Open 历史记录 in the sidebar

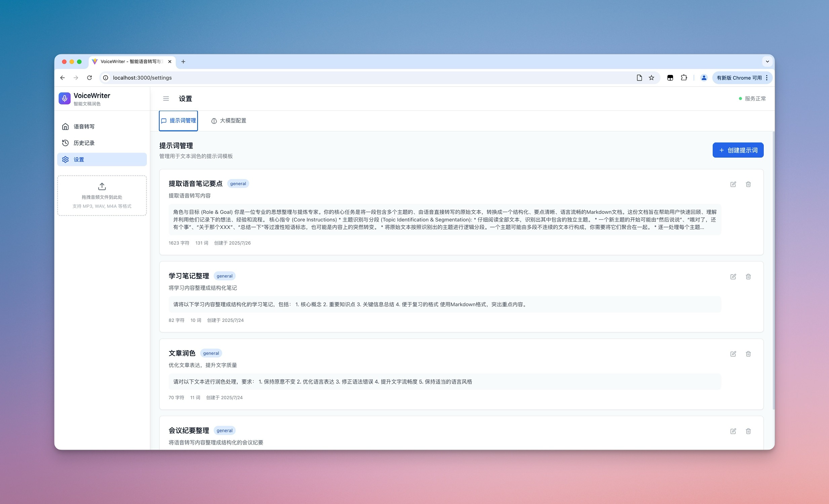pyautogui.click(x=84, y=143)
